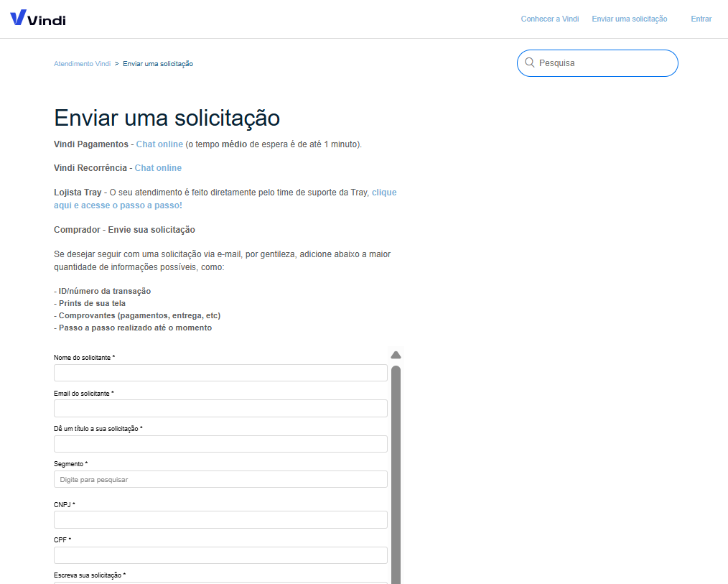Click the Enviar uma solicitação breadcrumb
728x584 pixels.
pos(158,64)
